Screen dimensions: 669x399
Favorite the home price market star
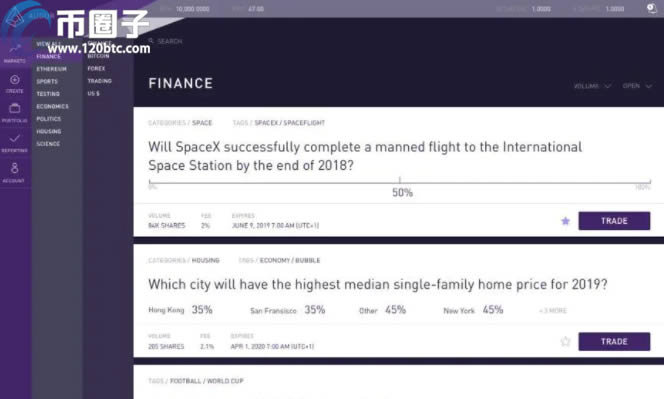(565, 341)
